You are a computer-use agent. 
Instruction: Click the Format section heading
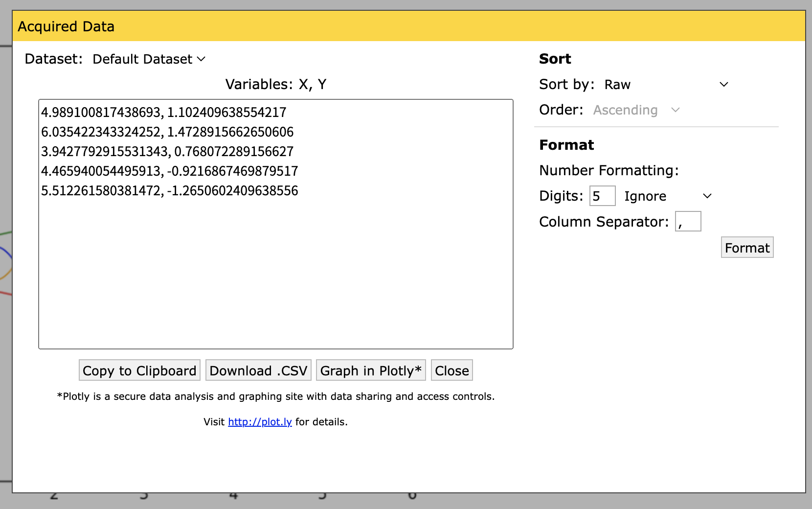(x=566, y=145)
